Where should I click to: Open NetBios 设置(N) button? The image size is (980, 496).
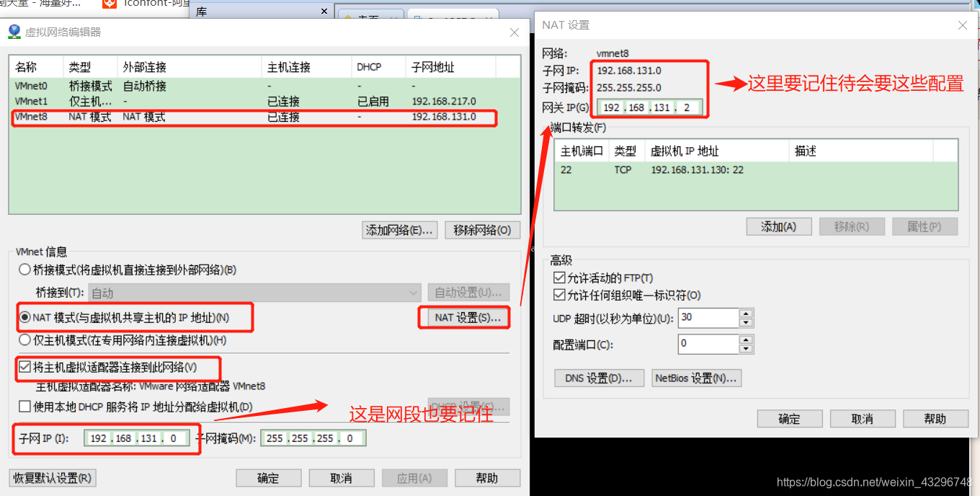pos(695,378)
